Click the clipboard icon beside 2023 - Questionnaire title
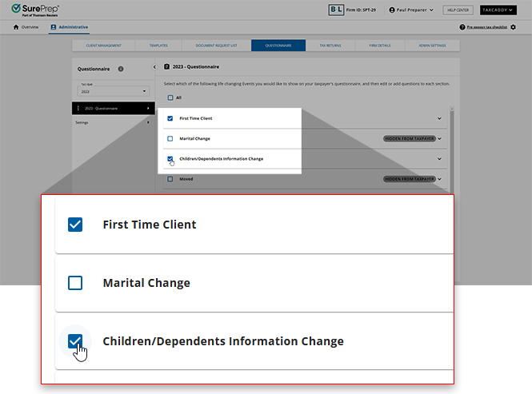The height and width of the screenshot is (394, 532). pyautogui.click(x=166, y=67)
